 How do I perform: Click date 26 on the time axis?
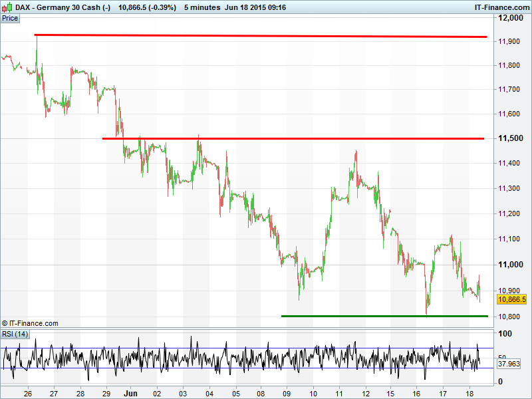click(x=28, y=393)
